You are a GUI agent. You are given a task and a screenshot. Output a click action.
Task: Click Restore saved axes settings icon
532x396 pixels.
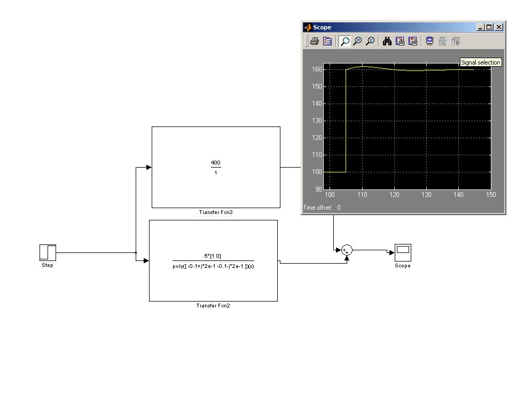click(413, 42)
